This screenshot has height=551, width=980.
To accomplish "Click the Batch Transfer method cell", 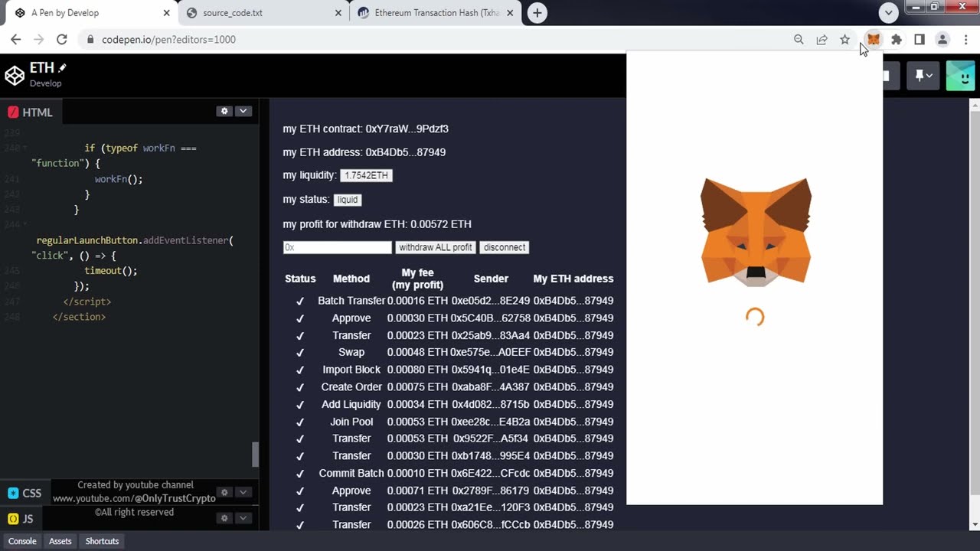I will (x=351, y=301).
